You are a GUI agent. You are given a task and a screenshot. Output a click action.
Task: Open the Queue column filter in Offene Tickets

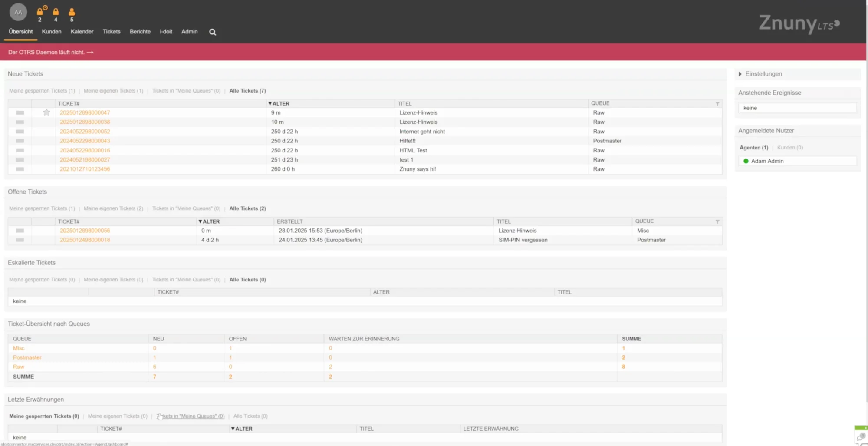717,222
